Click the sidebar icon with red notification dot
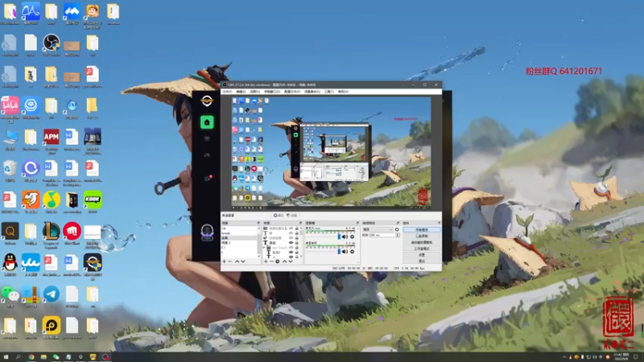 click(x=208, y=178)
